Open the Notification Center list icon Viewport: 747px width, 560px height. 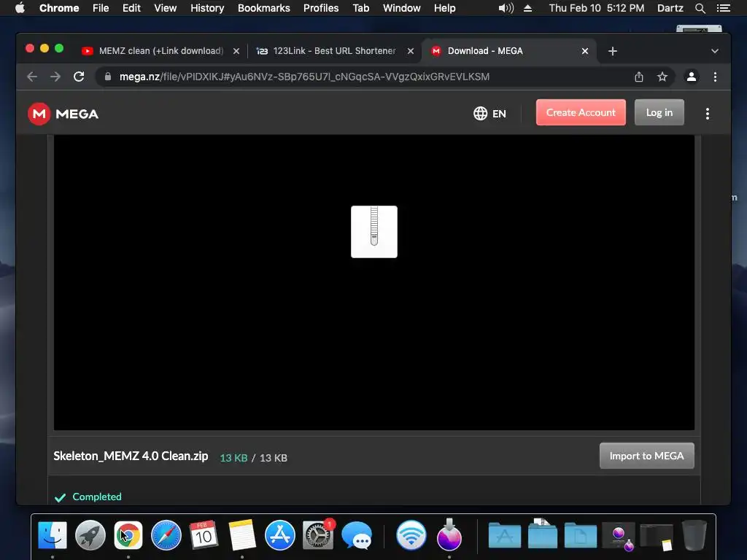pos(724,8)
